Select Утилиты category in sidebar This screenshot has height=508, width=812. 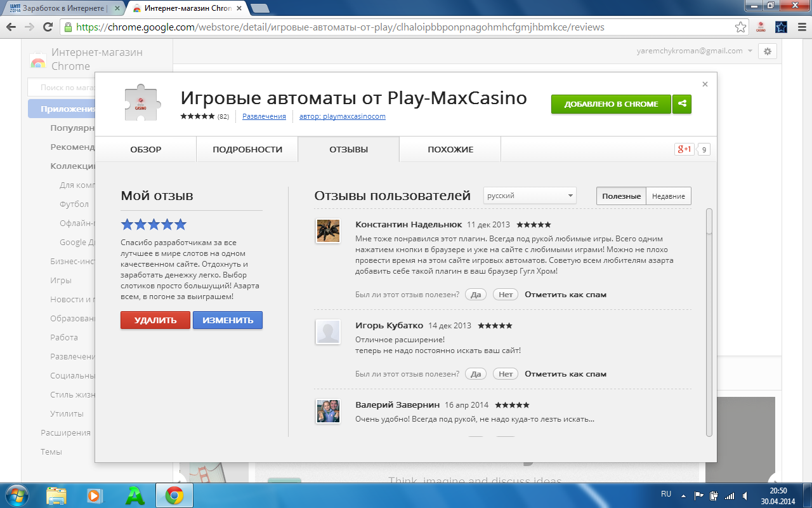[67, 413]
